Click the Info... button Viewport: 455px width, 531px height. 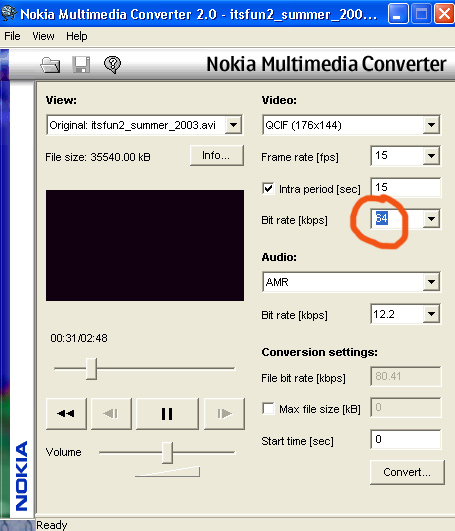pos(217,155)
